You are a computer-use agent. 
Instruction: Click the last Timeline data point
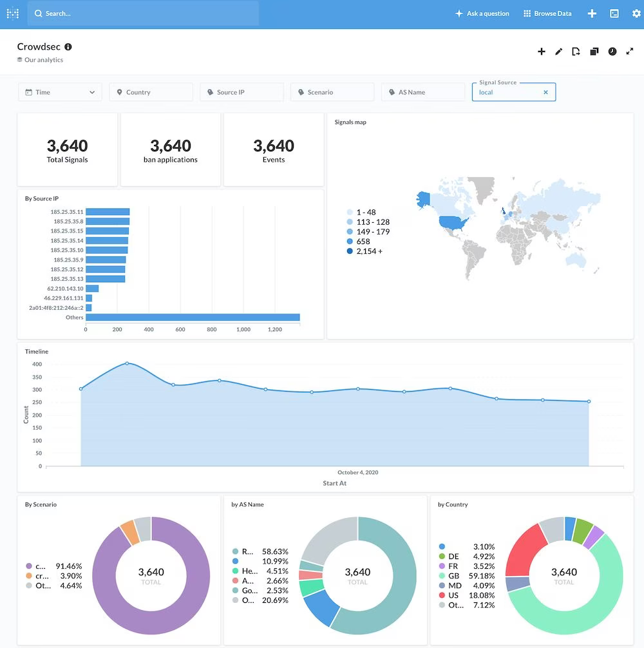(589, 401)
